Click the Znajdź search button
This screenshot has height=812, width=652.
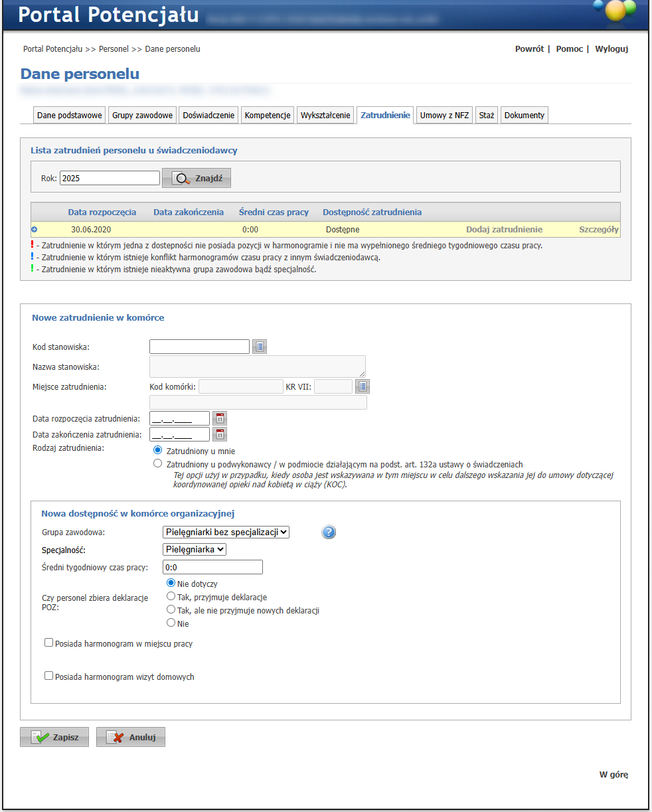pos(197,178)
